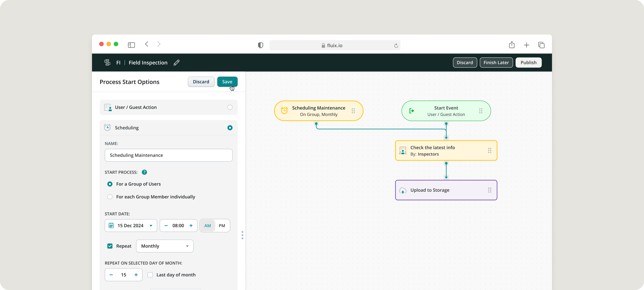The height and width of the screenshot is (290, 644).
Task: Click the browser share icon
Action: pyautogui.click(x=512, y=45)
